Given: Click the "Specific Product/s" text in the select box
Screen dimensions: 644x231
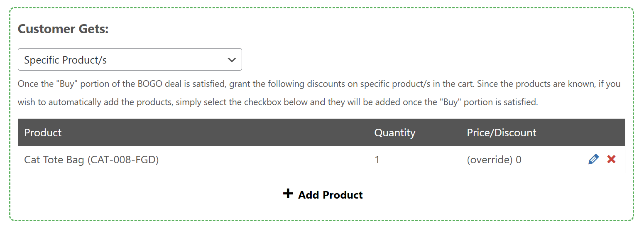Looking at the screenshot, I should pyautogui.click(x=66, y=60).
